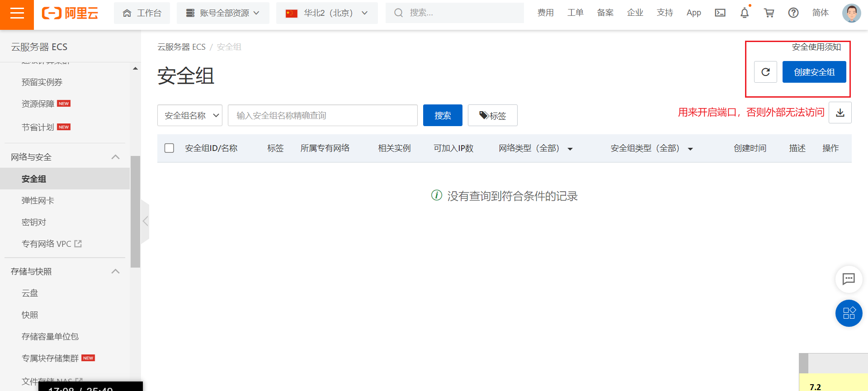Open the 企业 menu
The image size is (868, 391).
pos(635,13)
